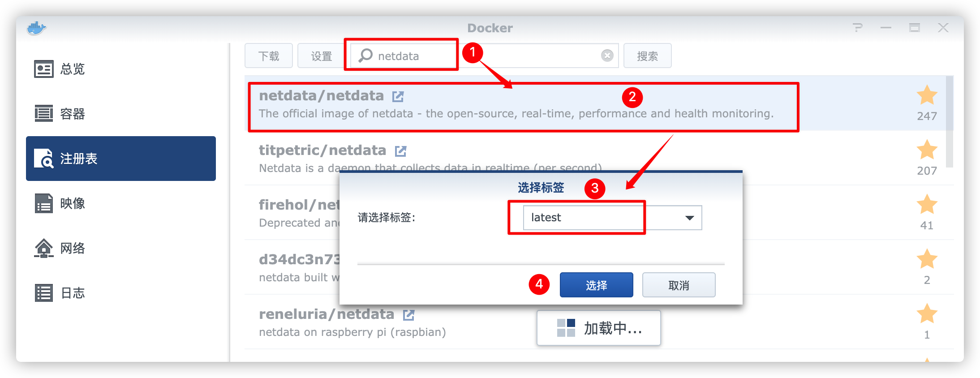Screen dimensions: 980x378
Task: Clear the netdata search text
Action: pos(607,56)
